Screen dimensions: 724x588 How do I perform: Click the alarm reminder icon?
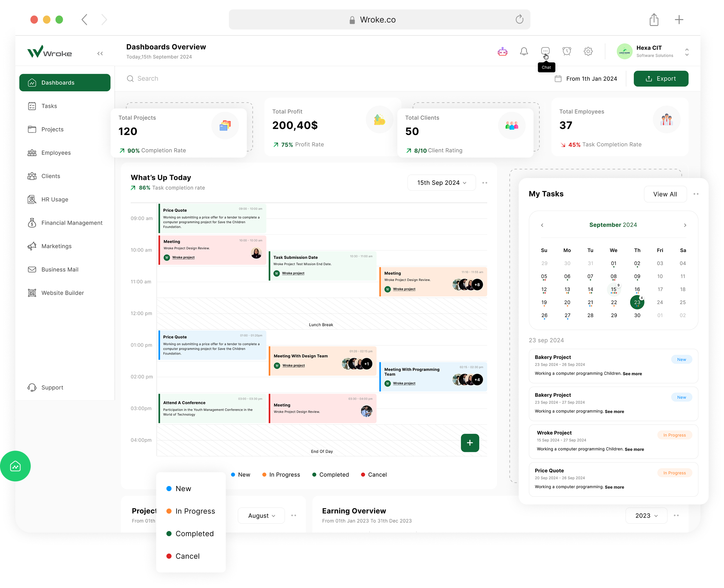[x=567, y=51]
